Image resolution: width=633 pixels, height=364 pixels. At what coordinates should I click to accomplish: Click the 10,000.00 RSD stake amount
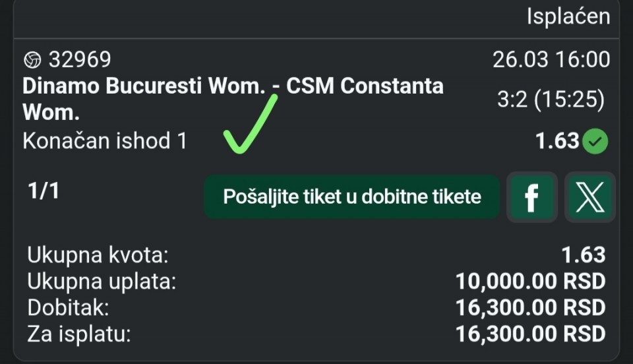pos(530,281)
